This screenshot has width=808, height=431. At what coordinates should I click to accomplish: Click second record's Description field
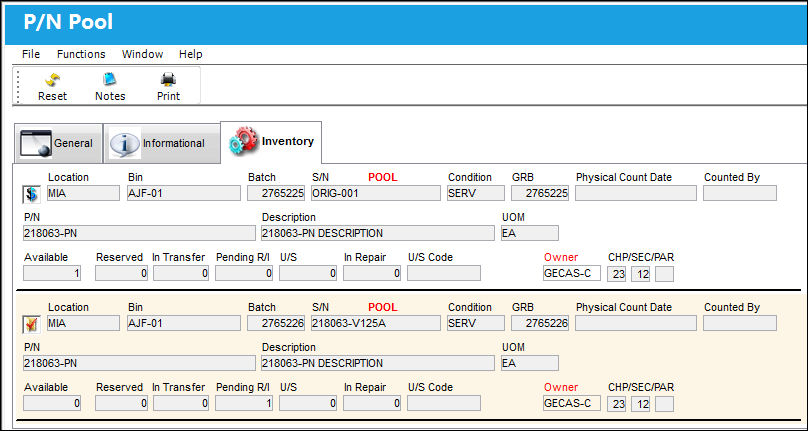(x=378, y=363)
